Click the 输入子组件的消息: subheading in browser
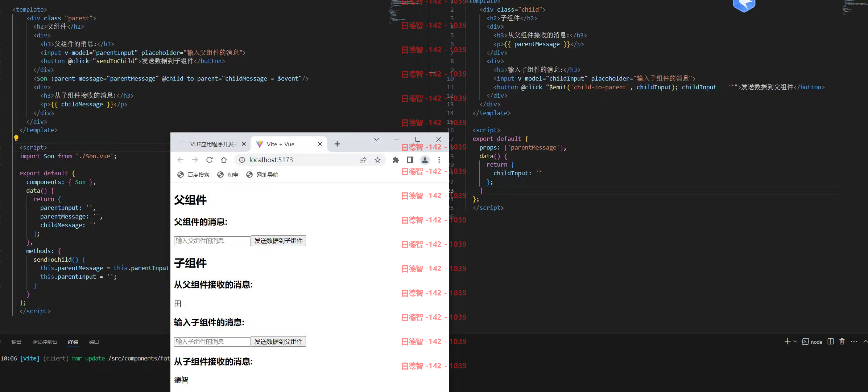Viewport: 868px width, 392px height. [x=209, y=322]
